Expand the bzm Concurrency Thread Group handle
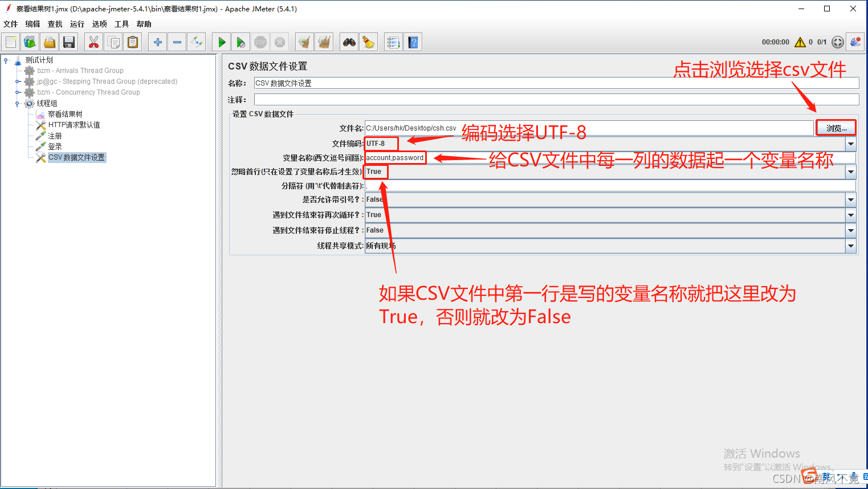The height and width of the screenshot is (489, 868). [x=18, y=92]
